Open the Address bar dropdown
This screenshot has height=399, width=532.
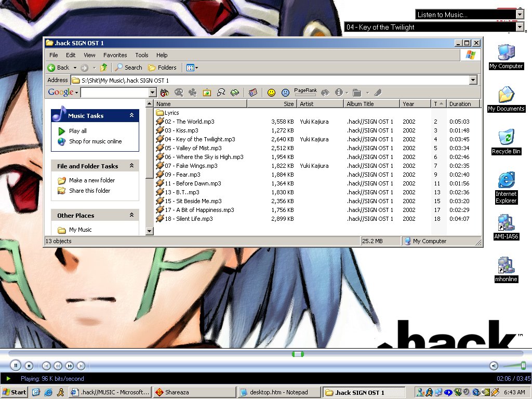click(473, 80)
